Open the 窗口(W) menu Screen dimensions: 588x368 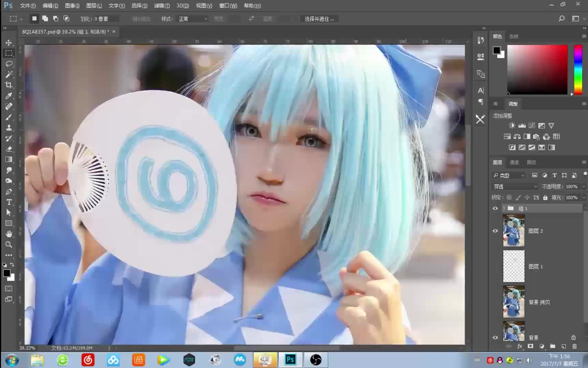tap(228, 5)
